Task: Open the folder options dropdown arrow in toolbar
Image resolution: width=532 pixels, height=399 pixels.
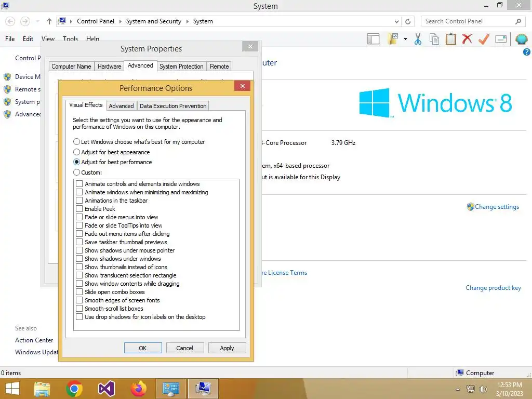Action: click(405, 39)
